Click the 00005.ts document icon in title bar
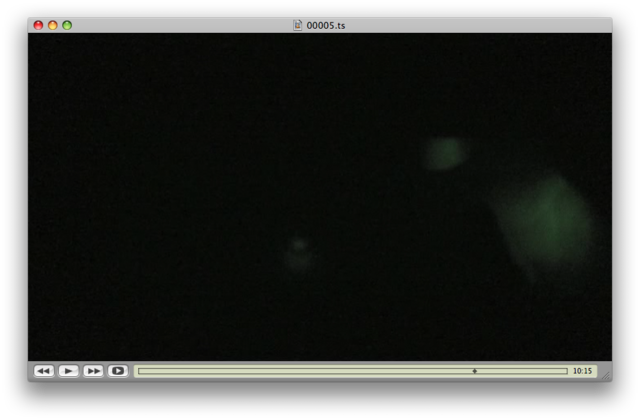 298,25
